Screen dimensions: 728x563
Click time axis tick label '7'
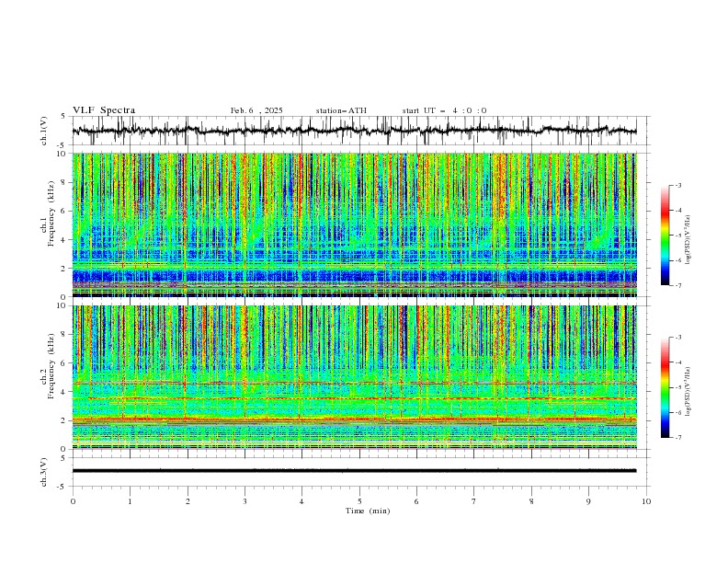pyautogui.click(x=474, y=501)
